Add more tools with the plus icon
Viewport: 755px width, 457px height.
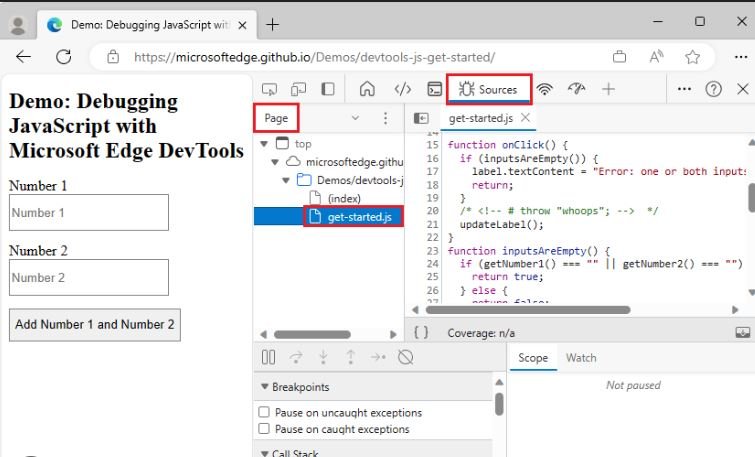(x=608, y=89)
